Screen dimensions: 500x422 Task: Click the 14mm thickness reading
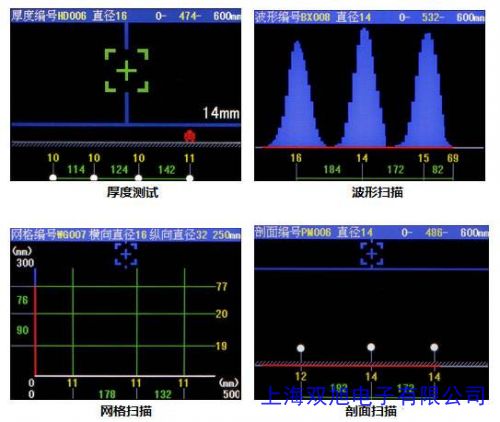pyautogui.click(x=221, y=113)
